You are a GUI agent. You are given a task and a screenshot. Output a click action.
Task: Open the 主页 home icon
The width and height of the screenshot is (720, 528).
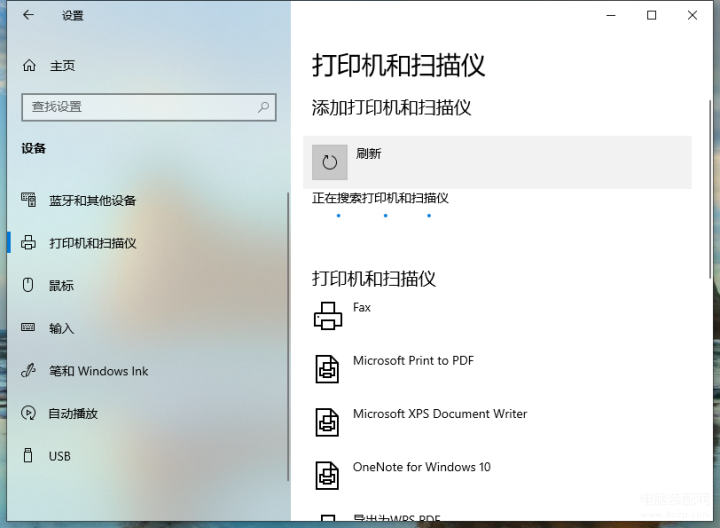coord(29,66)
